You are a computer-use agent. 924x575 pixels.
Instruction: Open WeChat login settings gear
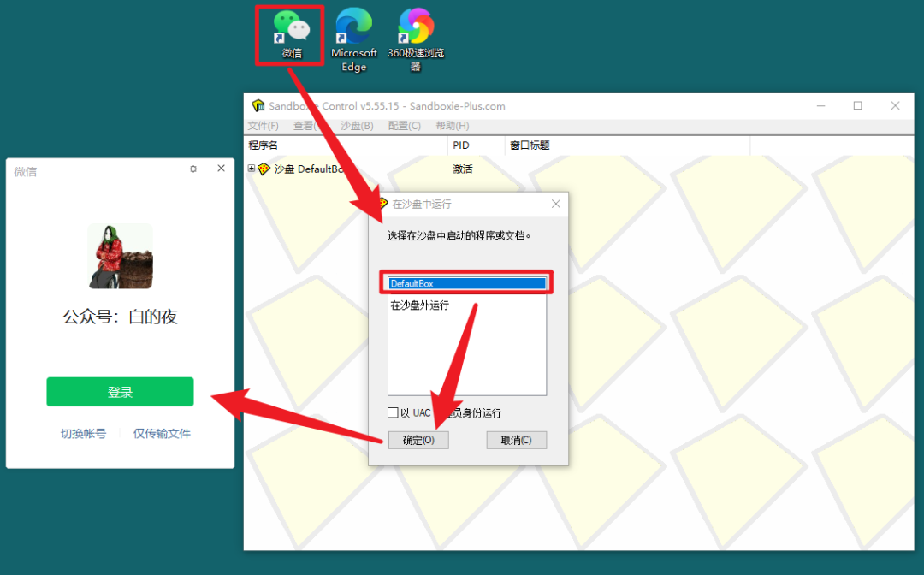193,169
